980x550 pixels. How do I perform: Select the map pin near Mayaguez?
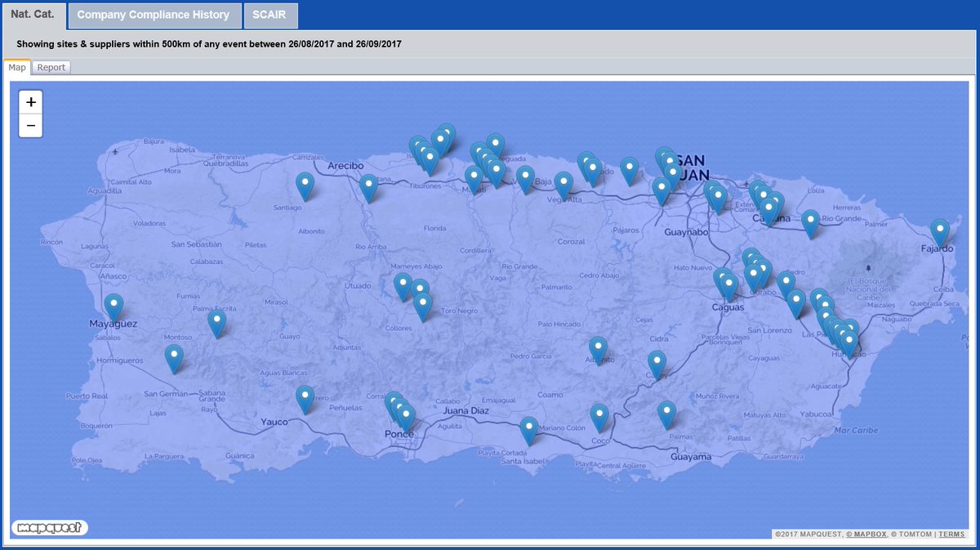click(x=113, y=304)
